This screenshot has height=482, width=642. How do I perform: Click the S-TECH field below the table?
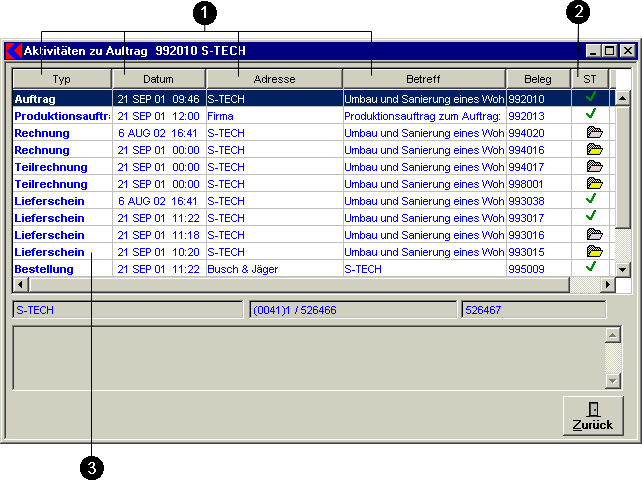pos(127,310)
